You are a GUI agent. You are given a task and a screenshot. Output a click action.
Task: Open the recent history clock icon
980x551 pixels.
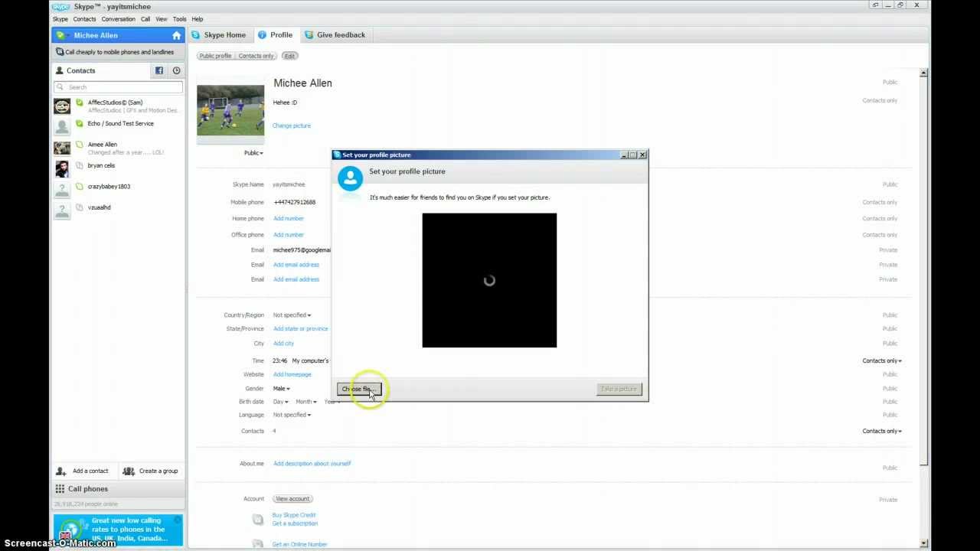pos(176,70)
